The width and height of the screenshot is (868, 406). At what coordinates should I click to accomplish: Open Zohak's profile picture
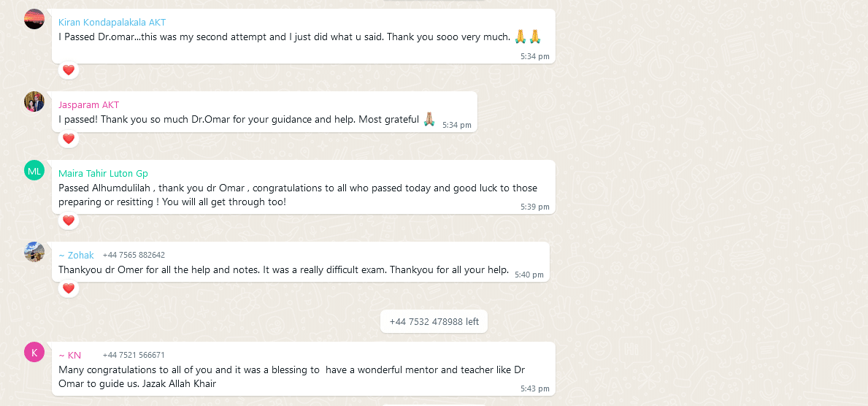pyautogui.click(x=34, y=252)
